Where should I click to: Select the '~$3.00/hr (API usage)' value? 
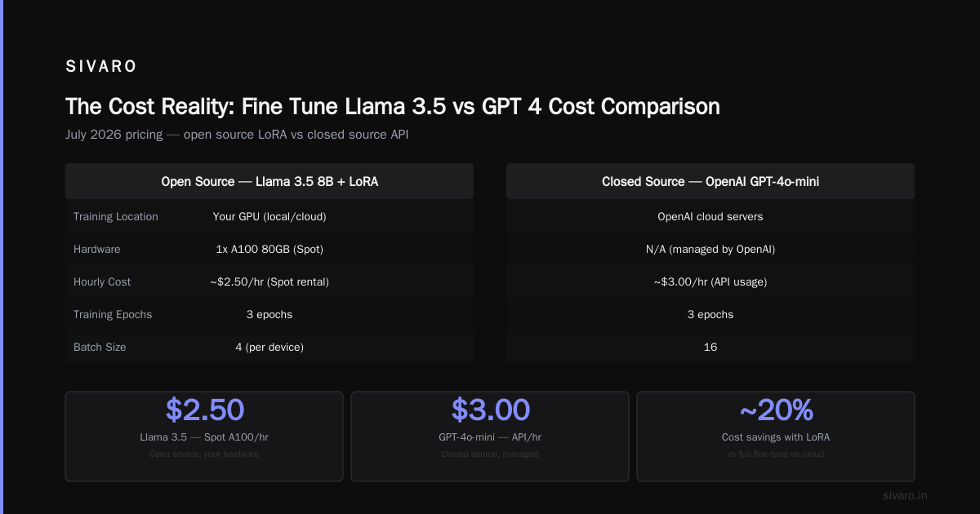click(710, 281)
